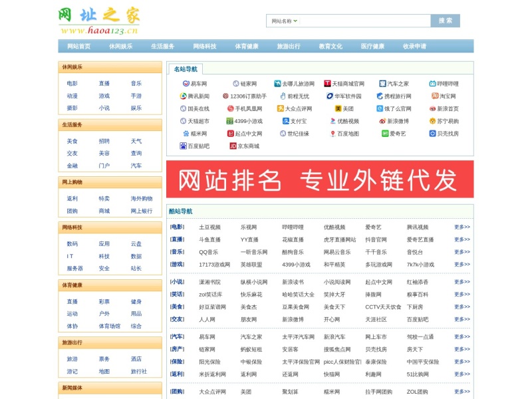Image resolution: width=532 pixels, height=399 pixels.
Task: Click the 链家网 icon
Action: 236,84
